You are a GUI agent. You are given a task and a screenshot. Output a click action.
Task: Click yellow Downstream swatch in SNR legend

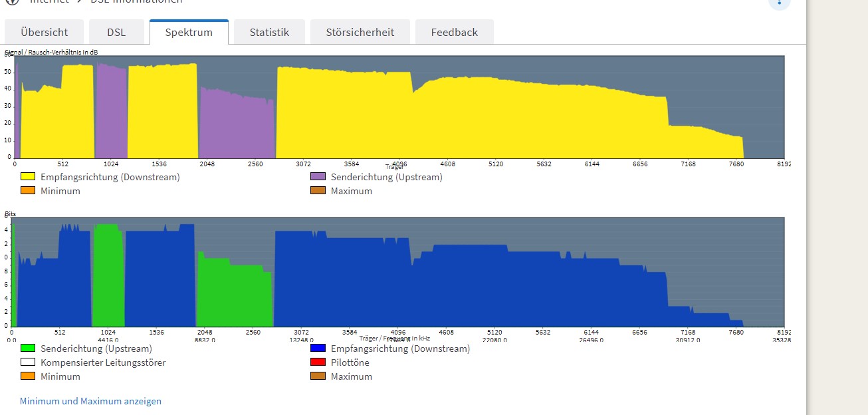point(28,177)
